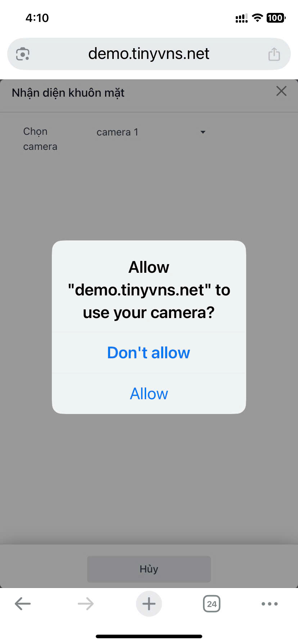Open the three-dot browser menu
The image size is (298, 644).
click(x=270, y=604)
